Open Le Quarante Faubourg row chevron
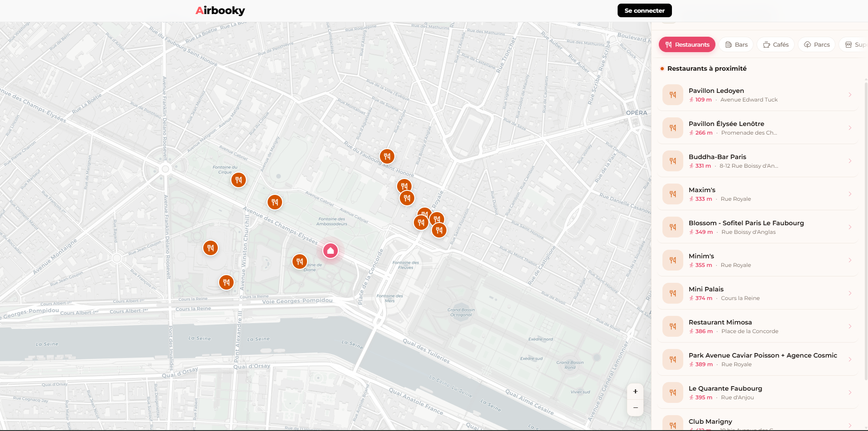The image size is (868, 431). coord(850,392)
